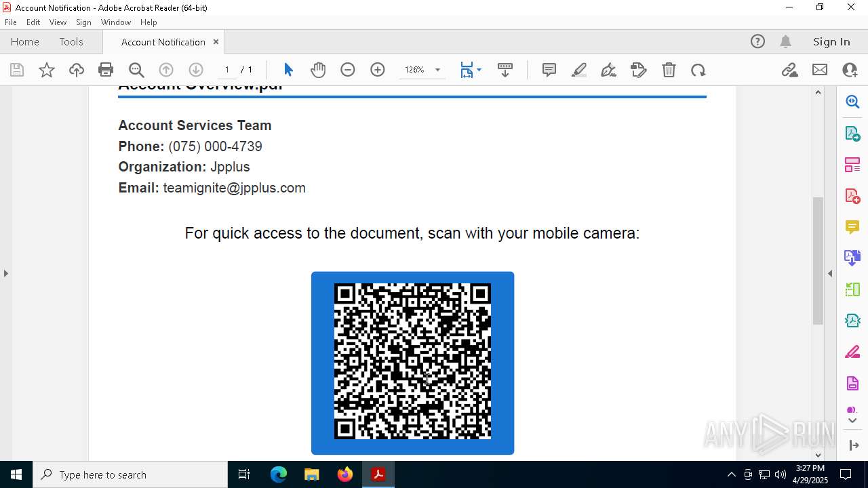
Task: Go to previous page arrow
Action: coord(166,70)
